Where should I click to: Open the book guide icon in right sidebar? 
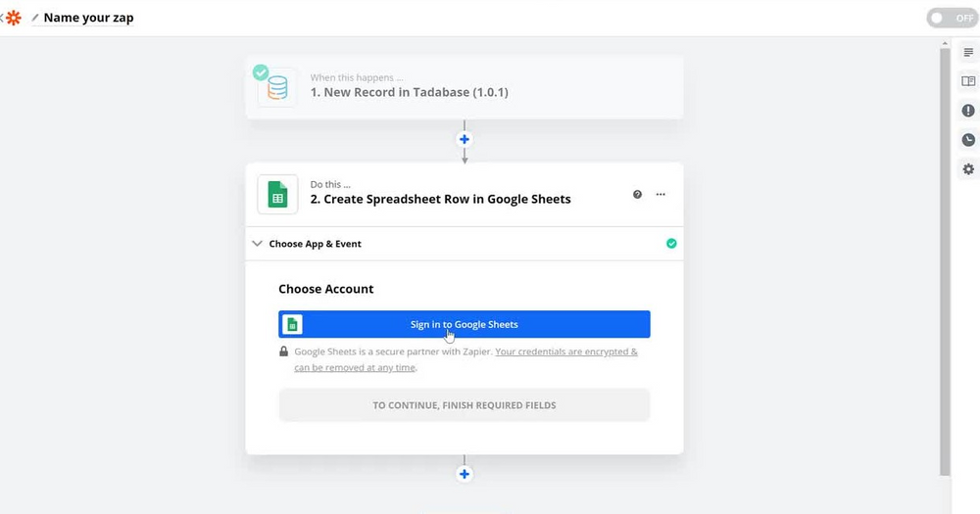968,81
